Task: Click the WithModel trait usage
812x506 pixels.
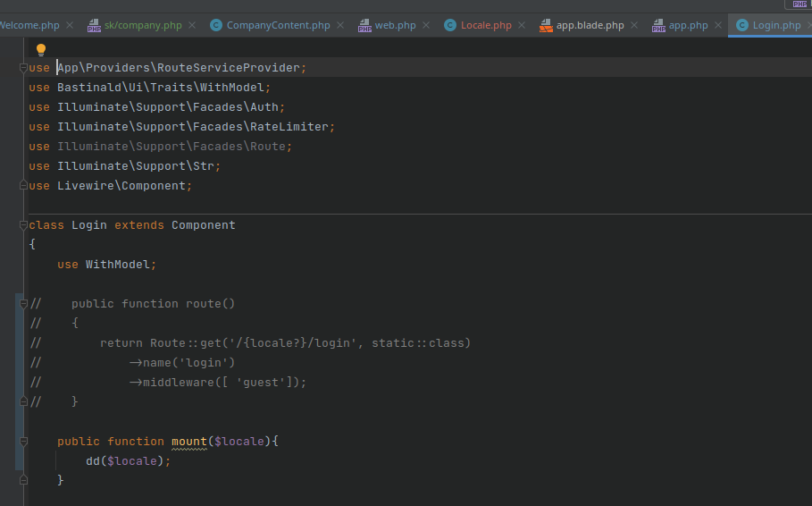Action: click(x=118, y=265)
